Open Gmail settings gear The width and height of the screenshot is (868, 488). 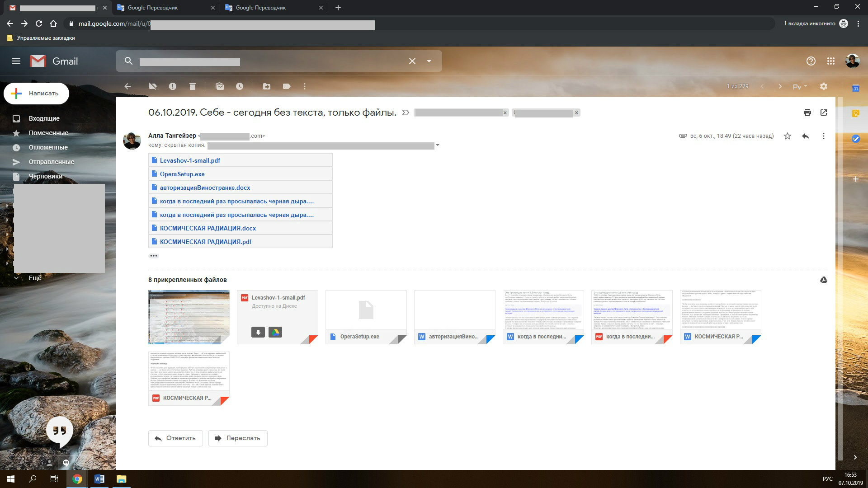(x=824, y=86)
